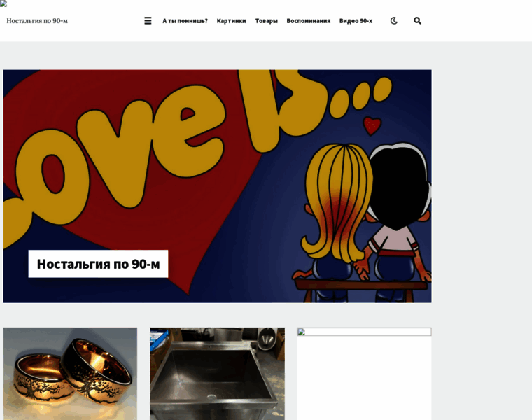The image size is (532, 420).
Task: Toggle dark mode moon icon
Action: tap(393, 21)
